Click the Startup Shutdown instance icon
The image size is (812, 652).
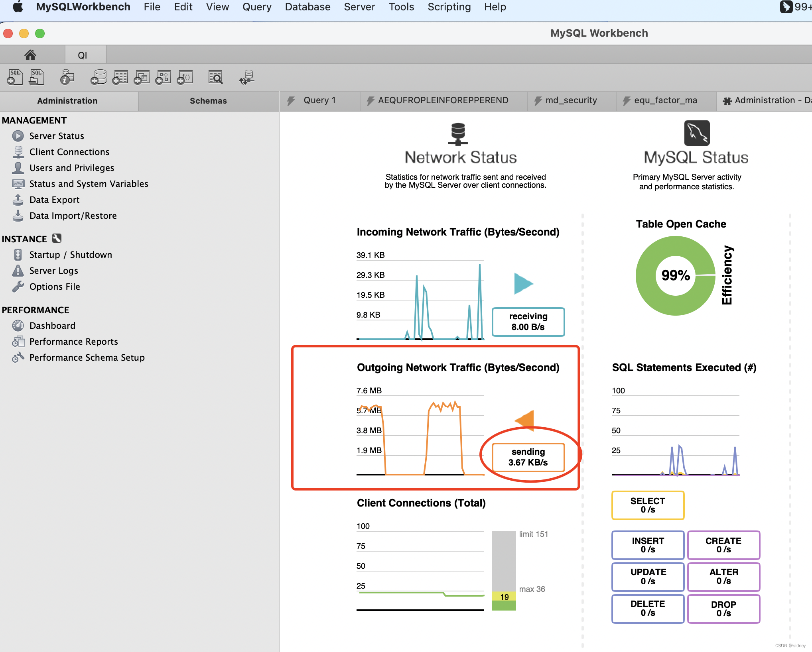coord(17,255)
